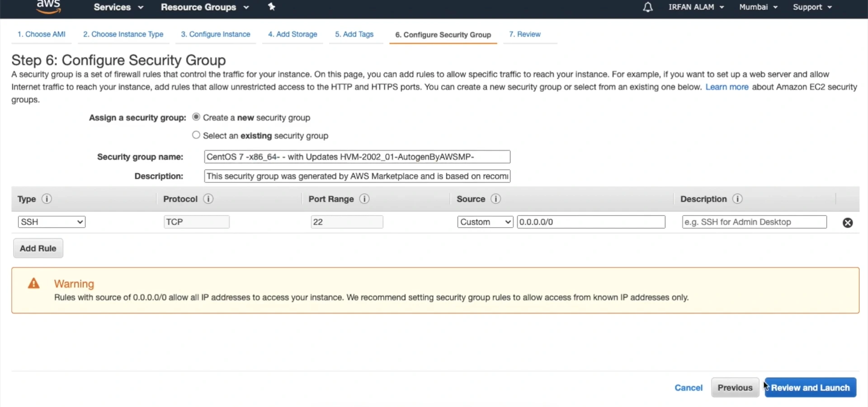Click the Port Range info icon
The width and height of the screenshot is (868, 407).
coord(364,199)
